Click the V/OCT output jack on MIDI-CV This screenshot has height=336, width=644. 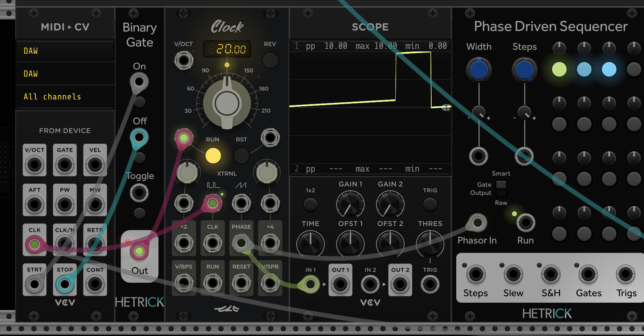point(34,164)
